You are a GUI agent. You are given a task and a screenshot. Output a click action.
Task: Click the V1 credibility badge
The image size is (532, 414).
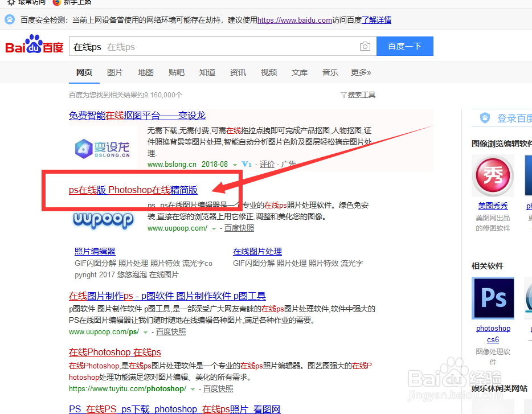246,164
